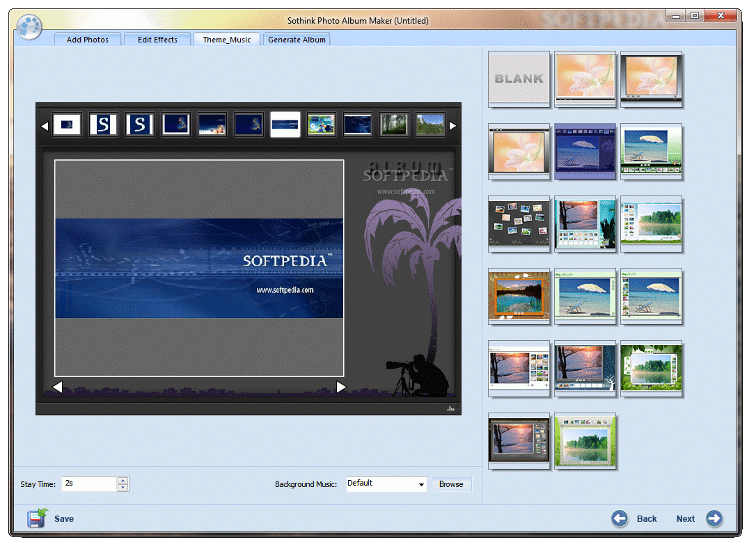This screenshot has width=756, height=551.
Task: Select the white theme with forest lake photo
Action: pyautogui.click(x=651, y=223)
